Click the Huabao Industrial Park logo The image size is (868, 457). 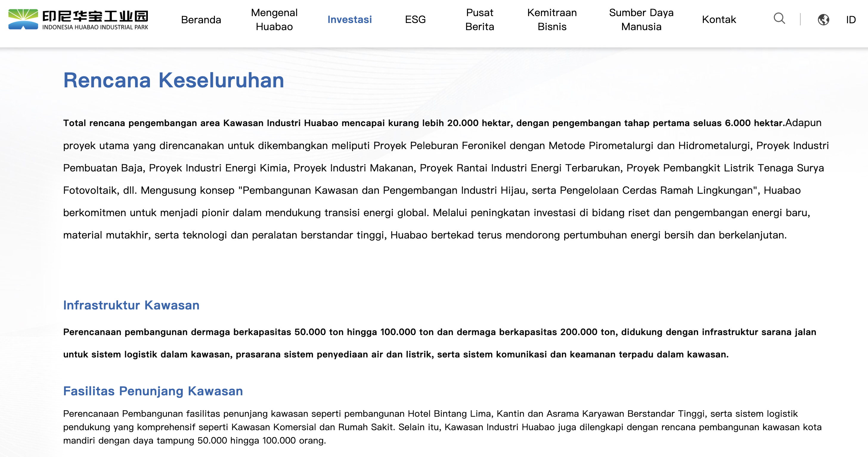point(23,19)
